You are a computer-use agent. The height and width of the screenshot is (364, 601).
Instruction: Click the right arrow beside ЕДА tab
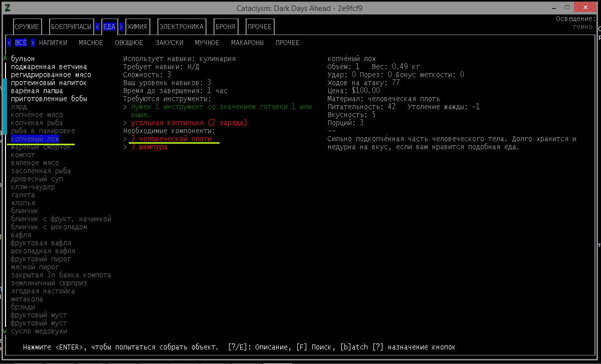[121, 27]
